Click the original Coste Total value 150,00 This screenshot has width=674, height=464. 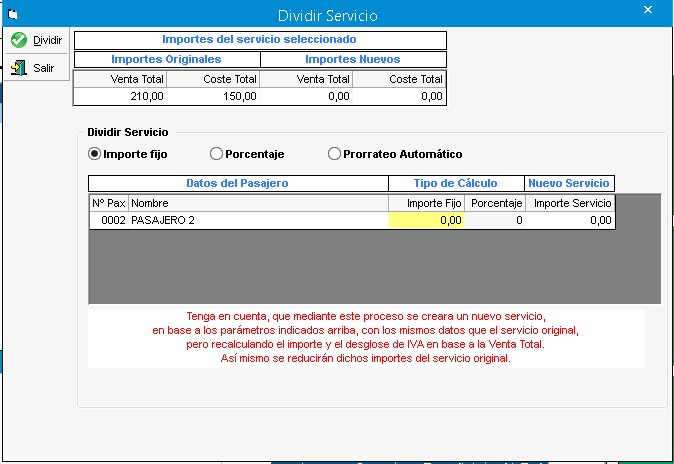214,96
